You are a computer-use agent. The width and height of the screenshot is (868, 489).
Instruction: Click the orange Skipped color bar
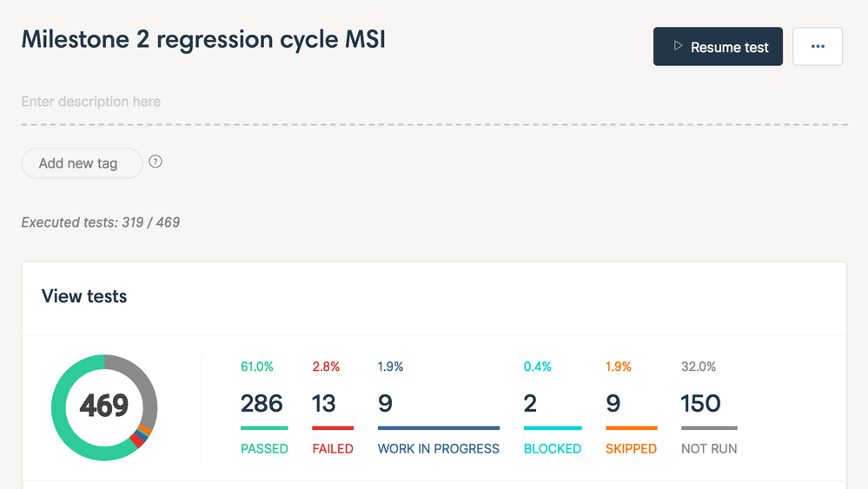click(631, 427)
